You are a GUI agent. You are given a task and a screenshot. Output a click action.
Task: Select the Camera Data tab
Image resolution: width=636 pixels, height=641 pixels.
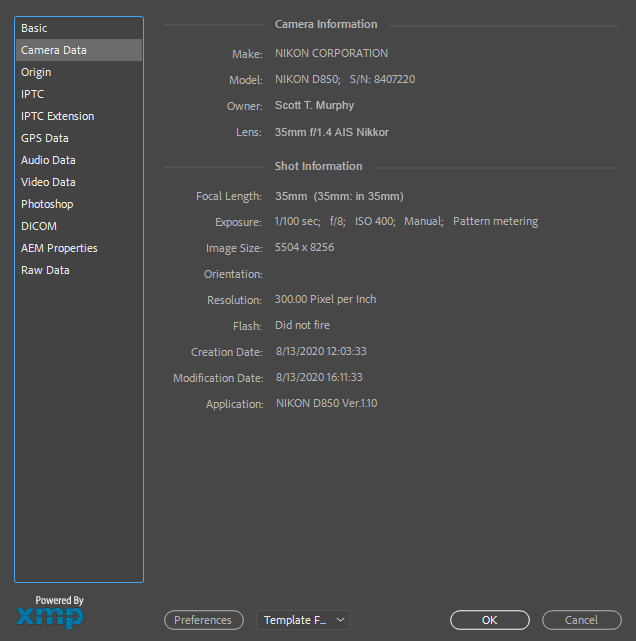coord(54,50)
